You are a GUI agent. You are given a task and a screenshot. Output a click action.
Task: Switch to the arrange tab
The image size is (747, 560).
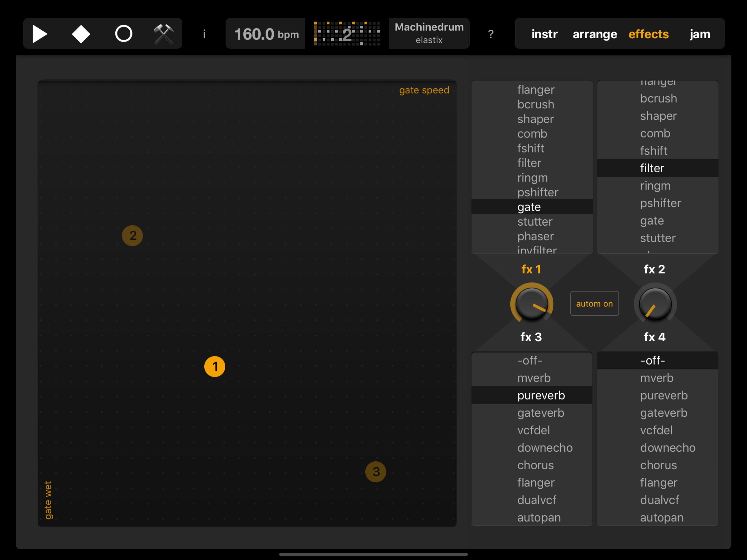tap(595, 34)
